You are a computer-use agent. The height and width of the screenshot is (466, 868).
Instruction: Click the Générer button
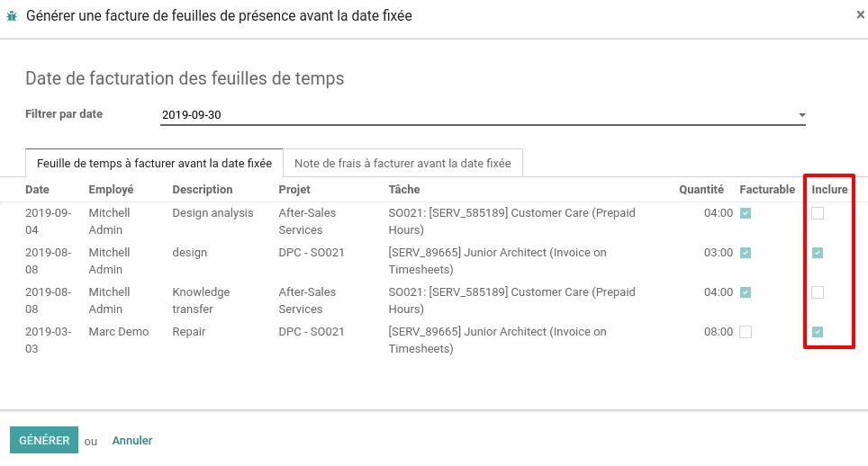pyautogui.click(x=44, y=440)
